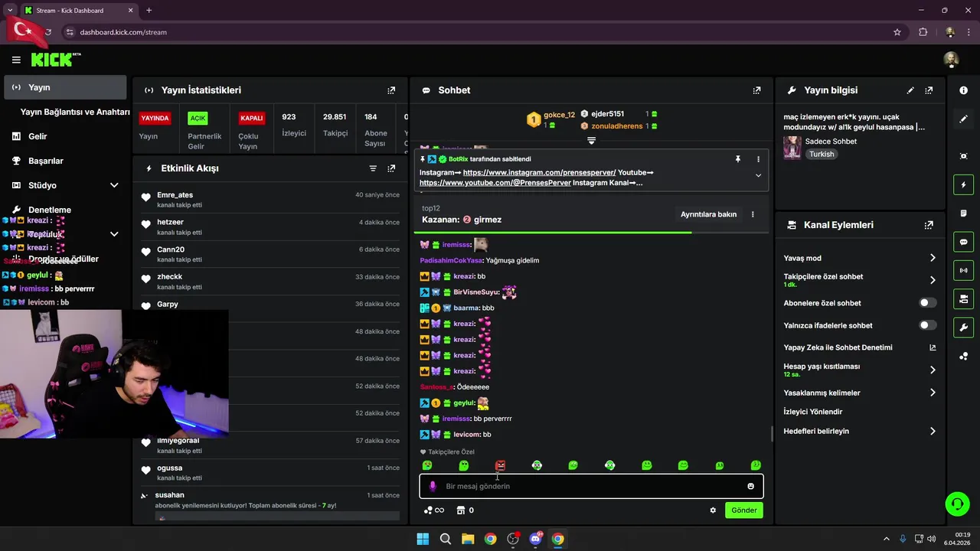This screenshot has height=551, width=980.
Task: Click the note page icon in the right rail
Action: tap(963, 214)
